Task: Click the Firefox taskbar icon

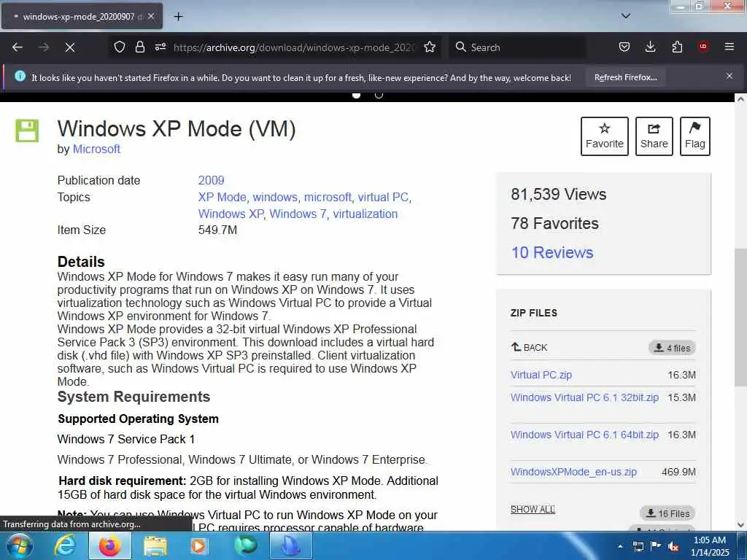Action: coord(109,545)
